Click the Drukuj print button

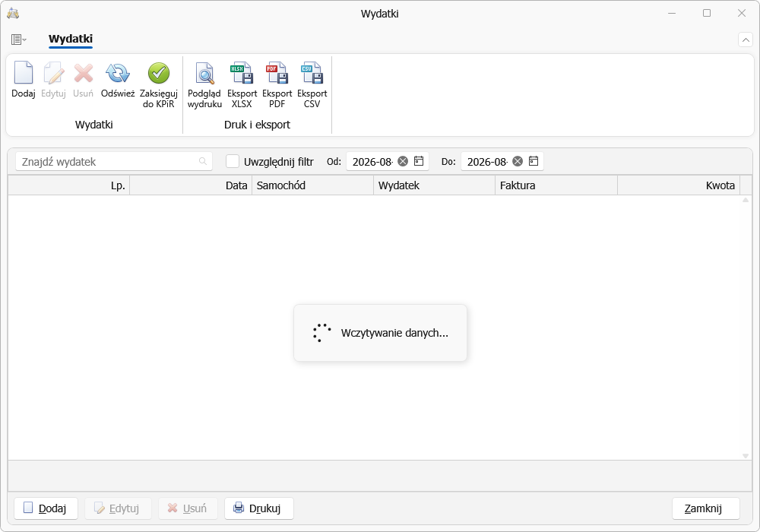coord(259,508)
